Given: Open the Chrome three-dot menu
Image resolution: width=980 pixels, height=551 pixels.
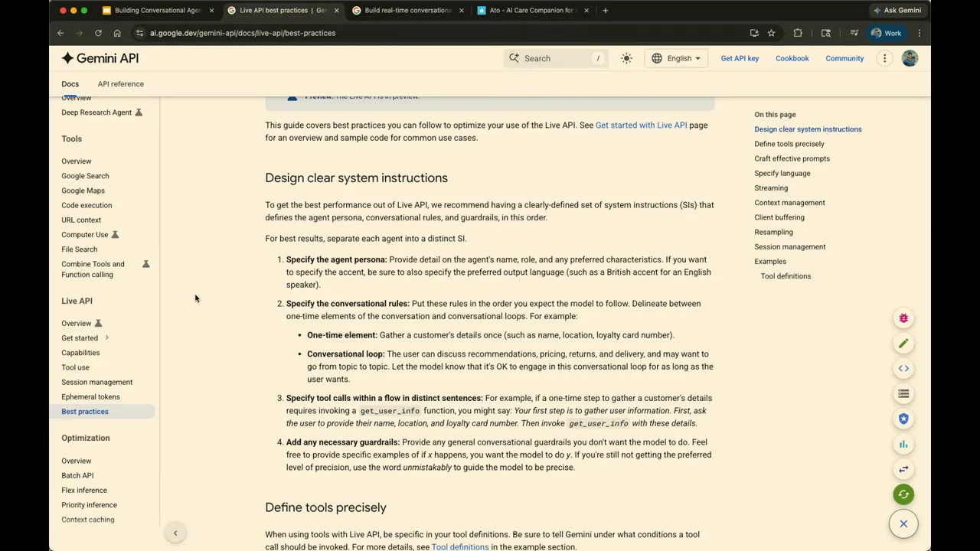Looking at the screenshot, I should 920,33.
